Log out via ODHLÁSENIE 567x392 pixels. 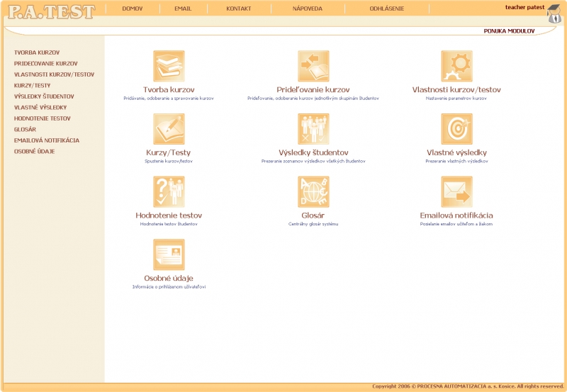(x=387, y=9)
